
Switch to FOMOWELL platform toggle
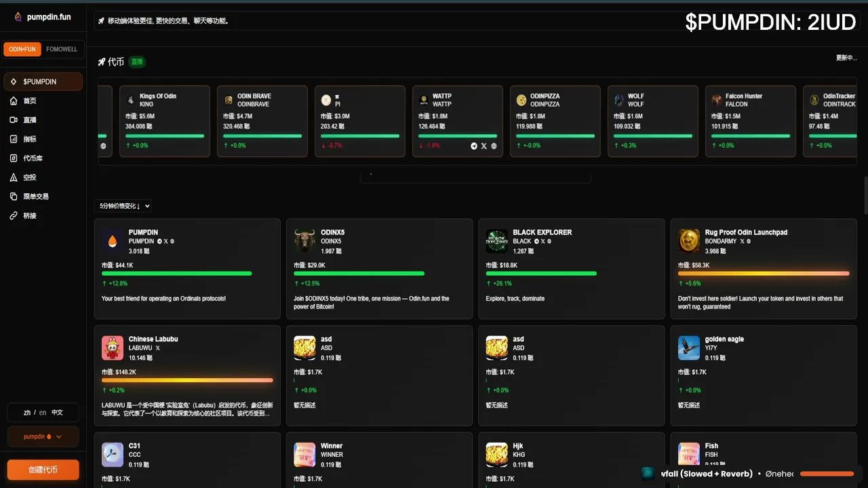[x=62, y=49]
